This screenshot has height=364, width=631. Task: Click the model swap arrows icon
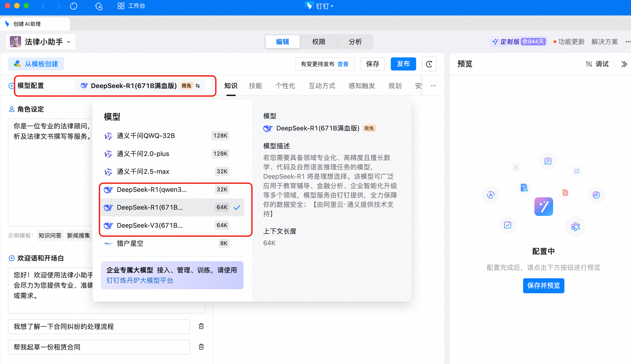coord(198,86)
